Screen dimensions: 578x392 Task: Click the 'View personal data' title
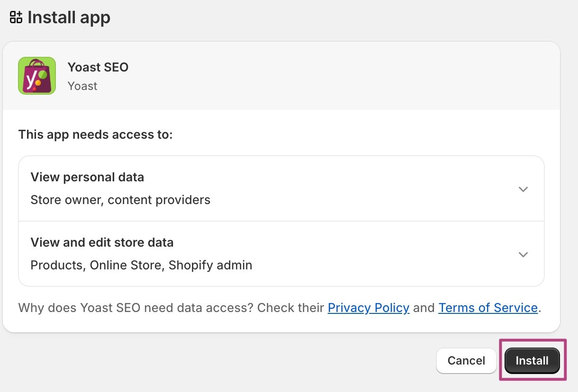[x=87, y=178]
